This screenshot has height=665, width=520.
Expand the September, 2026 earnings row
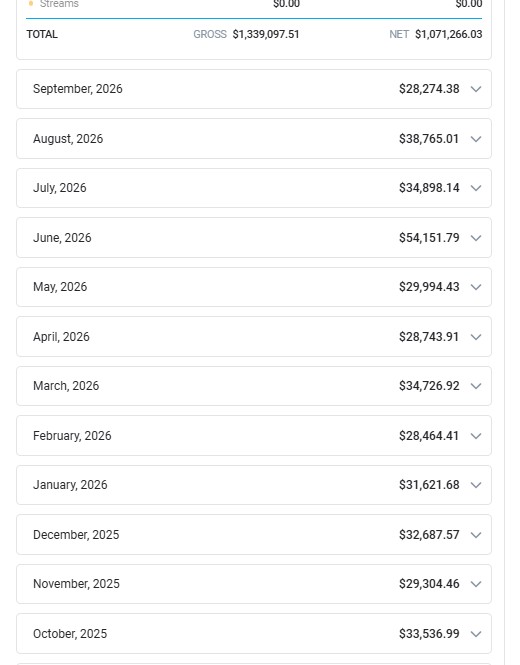pyautogui.click(x=254, y=89)
